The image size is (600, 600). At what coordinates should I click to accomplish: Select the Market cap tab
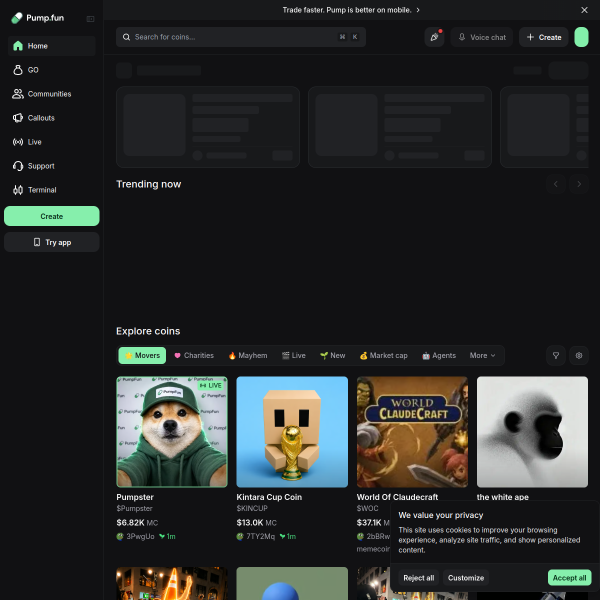[x=383, y=355]
